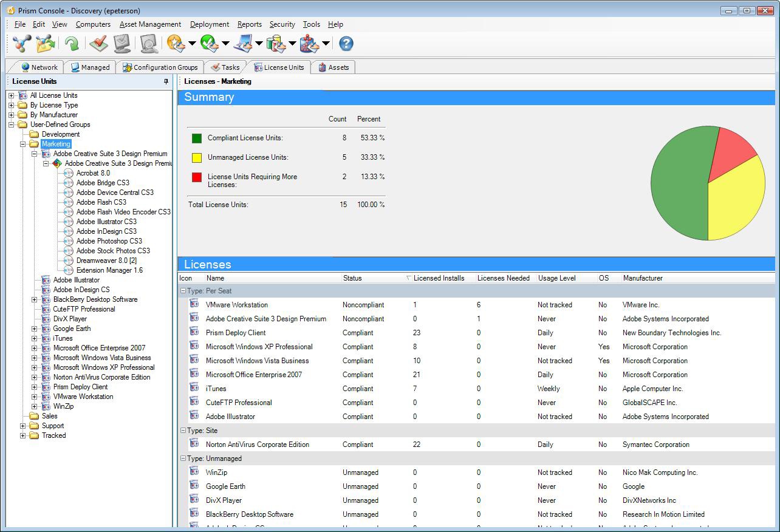
Task: Click the green Compliant License Units swatch
Action: click(x=197, y=138)
